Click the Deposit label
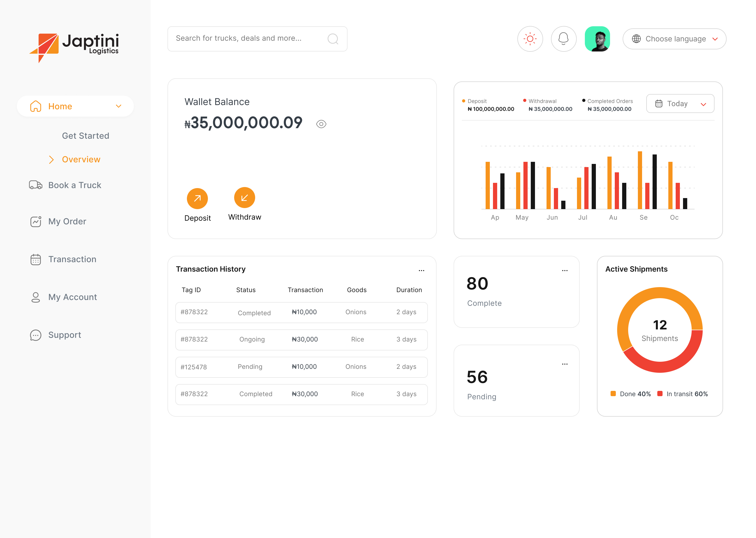The height and width of the screenshot is (538, 756). click(197, 218)
